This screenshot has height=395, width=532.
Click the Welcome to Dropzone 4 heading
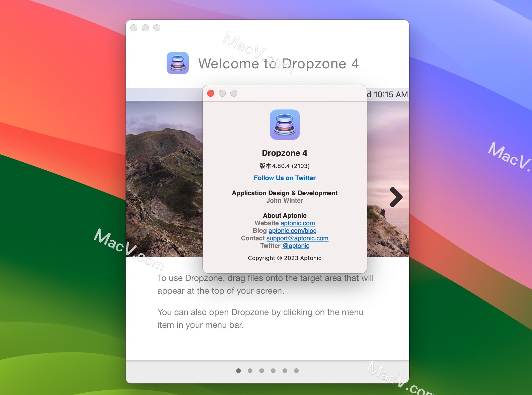tap(278, 64)
